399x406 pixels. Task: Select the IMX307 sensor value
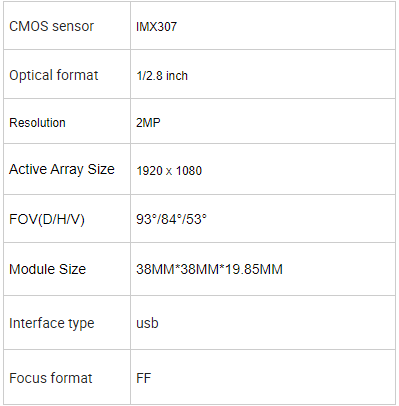click(x=156, y=27)
